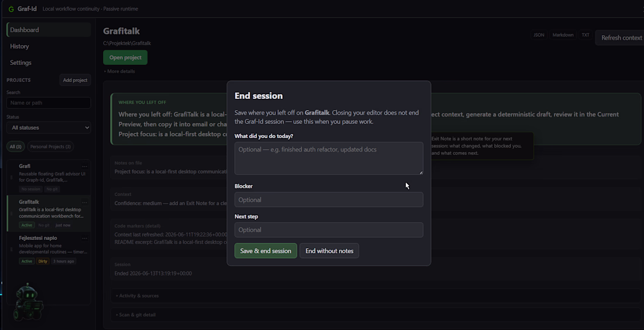The height and width of the screenshot is (330, 644).
Task: Select the Personal Projects (3) filter chip
Action: coord(50,146)
